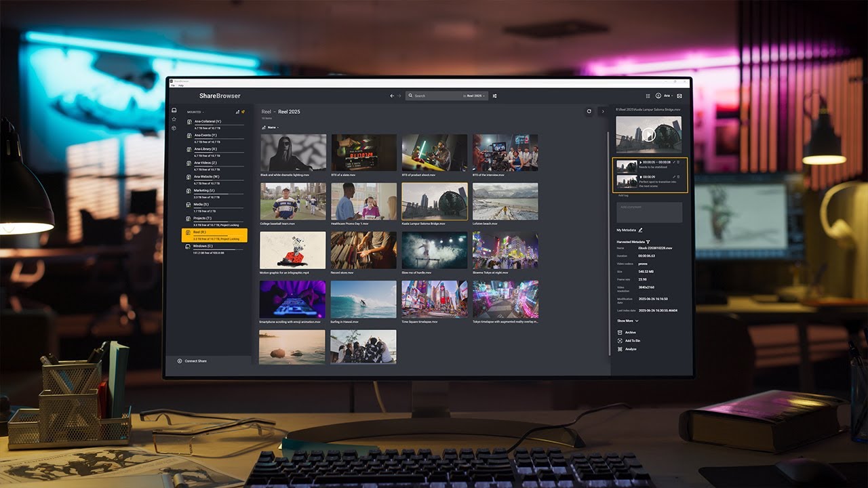Viewport: 868px width, 488px height.
Task: Click the sort shares icon beside Mounted
Action: pos(237,112)
